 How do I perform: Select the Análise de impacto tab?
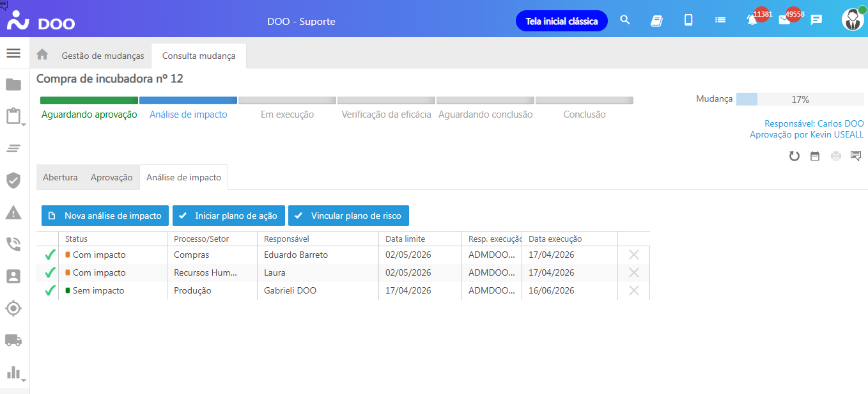[184, 177]
